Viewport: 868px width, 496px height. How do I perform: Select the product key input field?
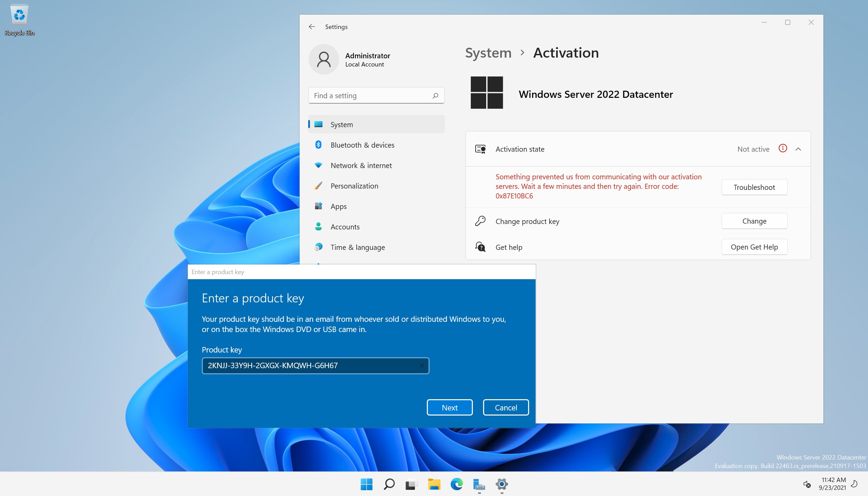point(315,365)
